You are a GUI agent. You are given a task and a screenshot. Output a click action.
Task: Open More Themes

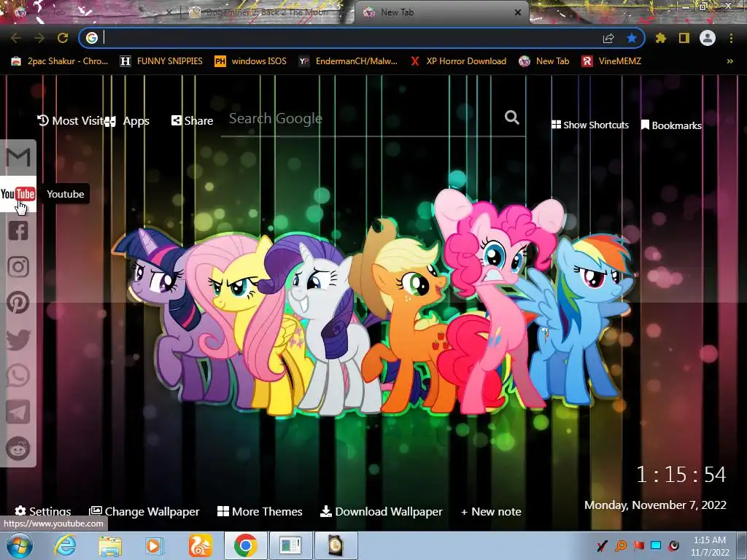click(x=260, y=511)
